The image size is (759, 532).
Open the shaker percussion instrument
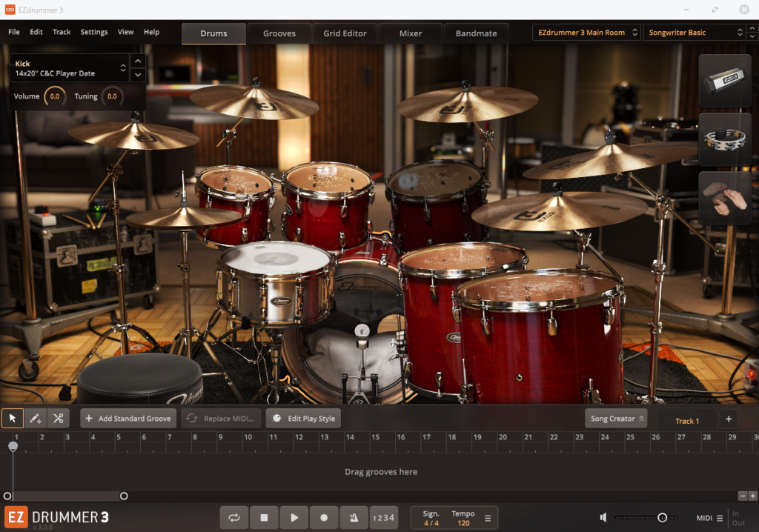(724, 80)
